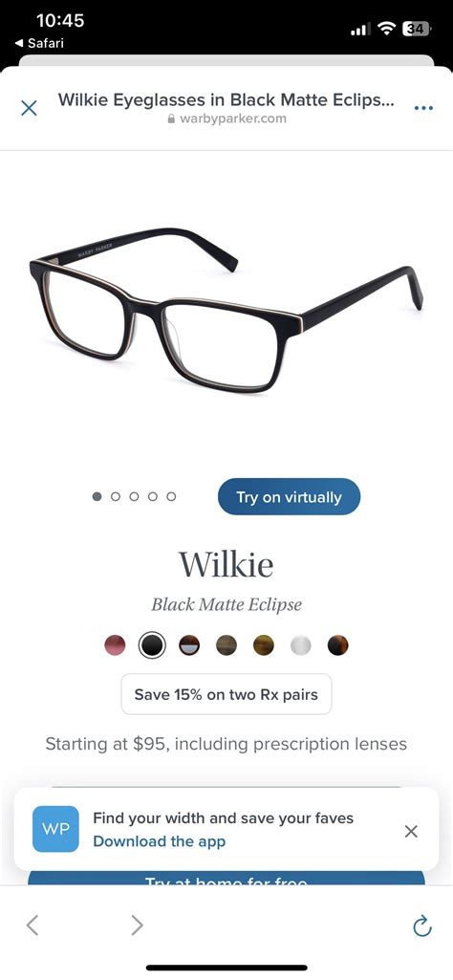Go back with the left chevron

point(32,925)
